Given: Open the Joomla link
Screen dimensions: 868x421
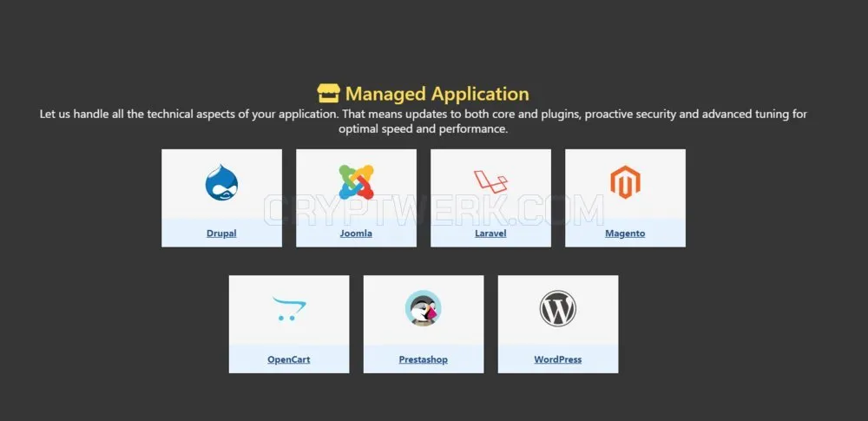Looking at the screenshot, I should click(356, 234).
